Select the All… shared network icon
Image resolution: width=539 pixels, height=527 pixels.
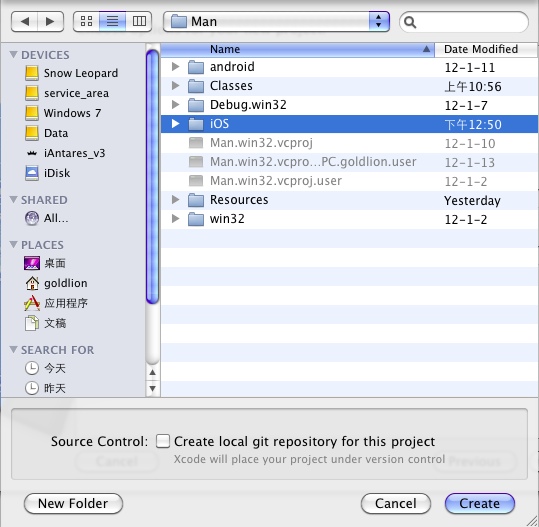coord(32,218)
